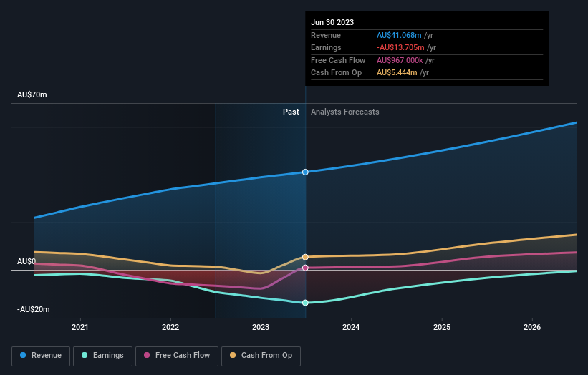Viewport: 588px width, 375px height.
Task: Toggle the Earnings legend series
Action: [x=102, y=356]
